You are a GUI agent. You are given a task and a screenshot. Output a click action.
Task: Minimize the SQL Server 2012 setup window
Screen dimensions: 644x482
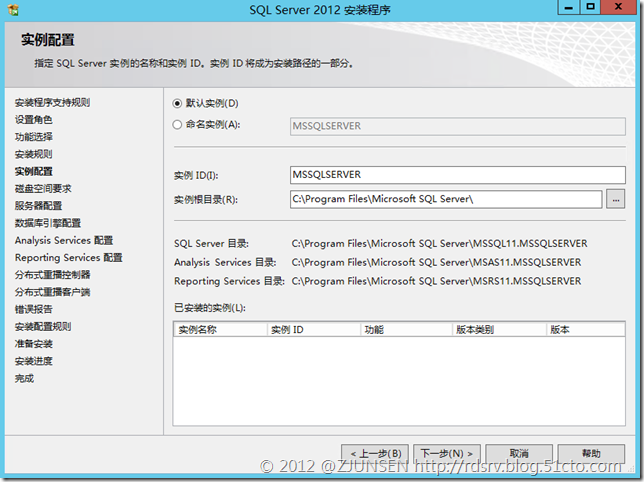pos(569,7)
